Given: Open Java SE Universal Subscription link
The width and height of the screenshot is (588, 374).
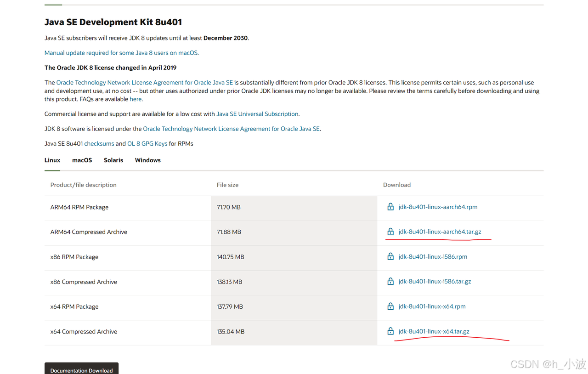Looking at the screenshot, I should point(257,114).
